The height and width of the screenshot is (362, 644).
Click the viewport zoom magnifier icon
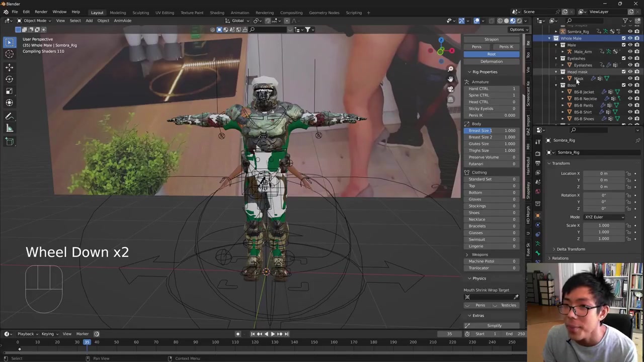click(x=450, y=69)
